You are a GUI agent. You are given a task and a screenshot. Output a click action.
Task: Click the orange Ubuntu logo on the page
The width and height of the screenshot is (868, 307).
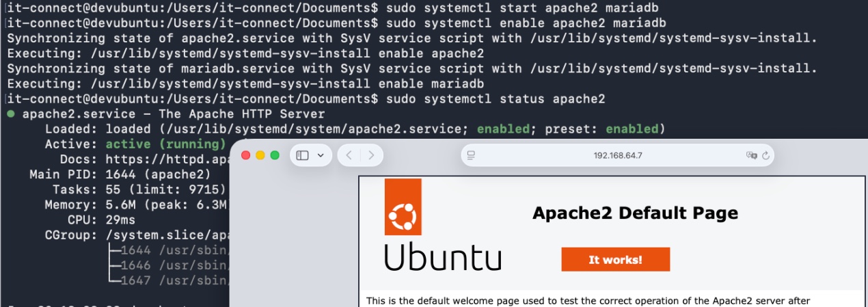point(403,207)
